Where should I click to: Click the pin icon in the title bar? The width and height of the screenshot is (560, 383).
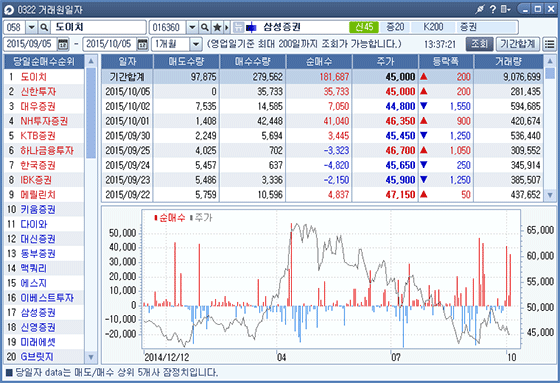tap(480, 9)
